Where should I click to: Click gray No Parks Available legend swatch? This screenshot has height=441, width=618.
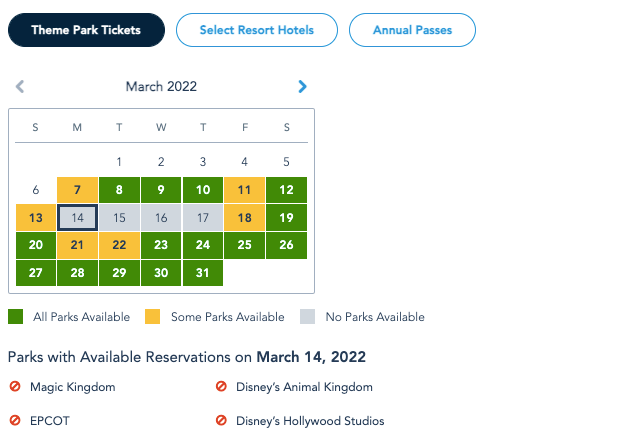click(306, 317)
